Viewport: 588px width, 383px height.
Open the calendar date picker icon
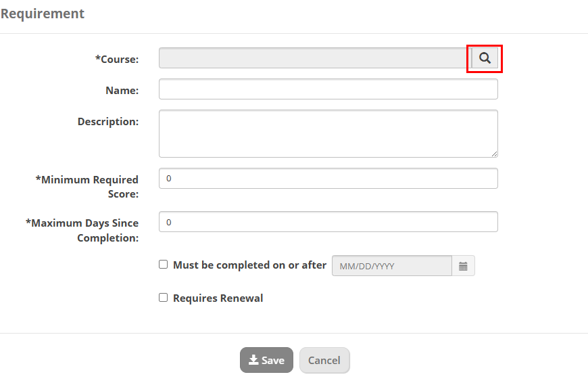(x=463, y=266)
